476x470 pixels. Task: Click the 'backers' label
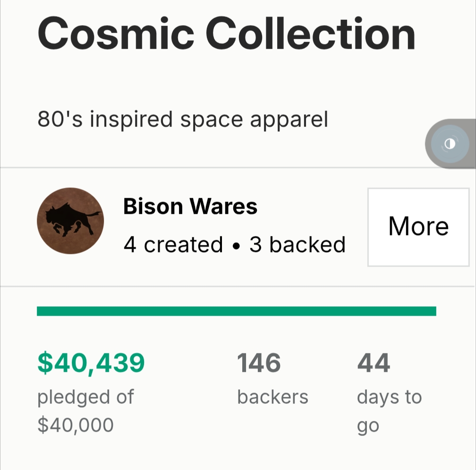click(272, 397)
